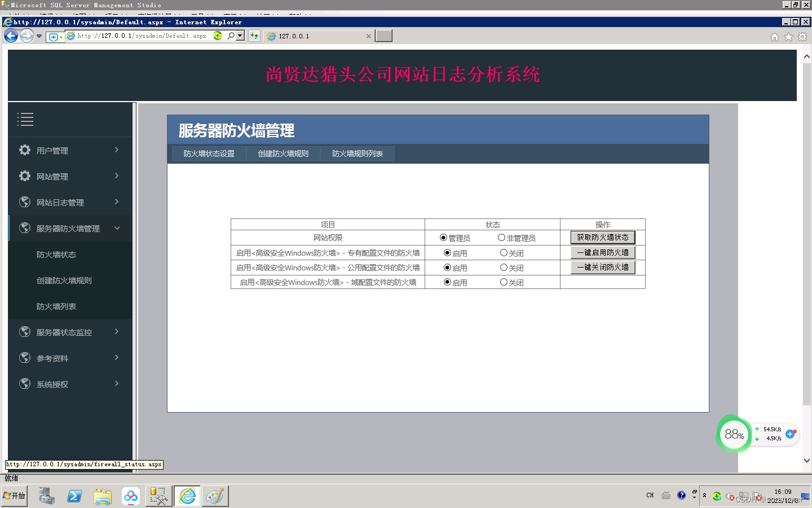
Task: Click the 一键启用防火墙 button
Action: coord(603,252)
